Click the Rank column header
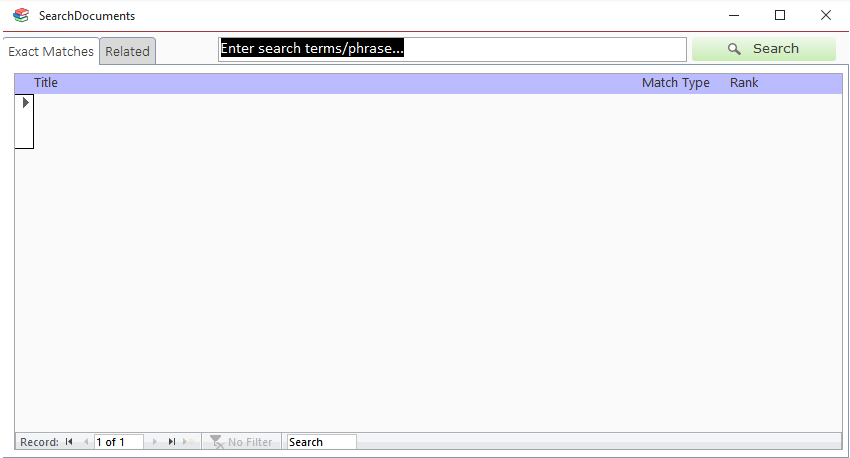850x458 pixels. click(x=744, y=82)
